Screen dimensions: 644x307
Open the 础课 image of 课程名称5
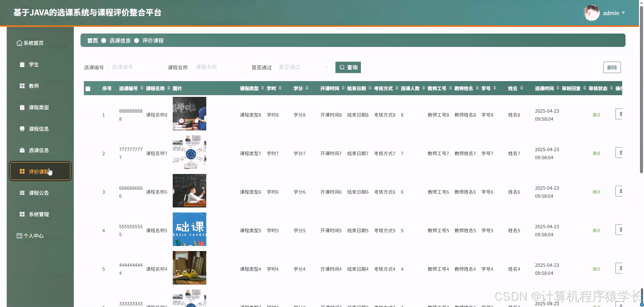[190, 229]
